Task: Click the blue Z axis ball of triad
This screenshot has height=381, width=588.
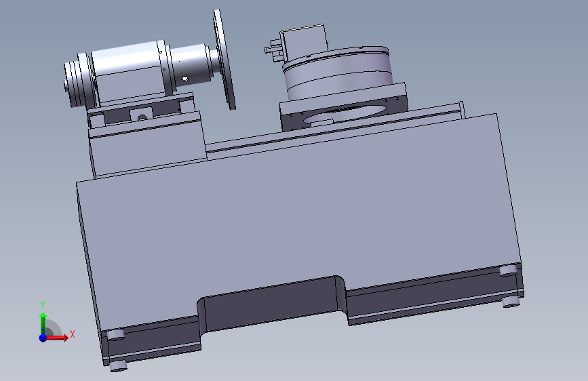Action: (43, 338)
